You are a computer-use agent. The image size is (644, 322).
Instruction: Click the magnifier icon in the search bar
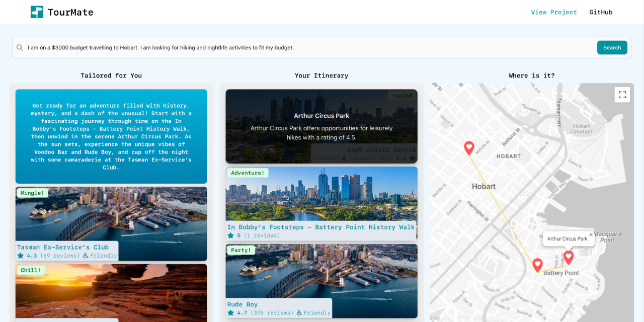(20, 48)
